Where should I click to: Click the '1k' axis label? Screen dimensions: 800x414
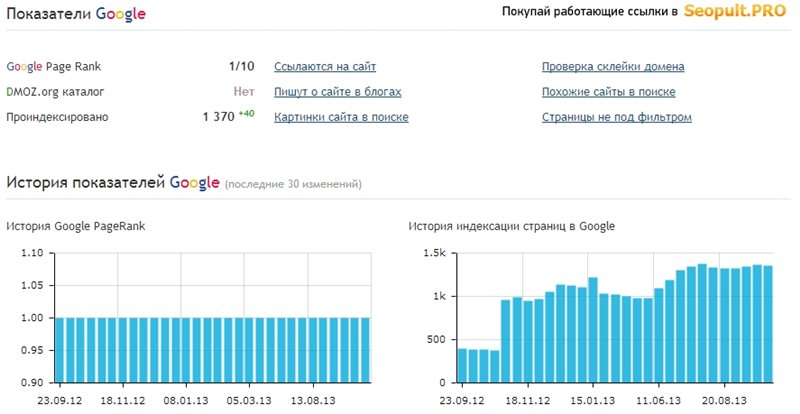click(x=439, y=296)
